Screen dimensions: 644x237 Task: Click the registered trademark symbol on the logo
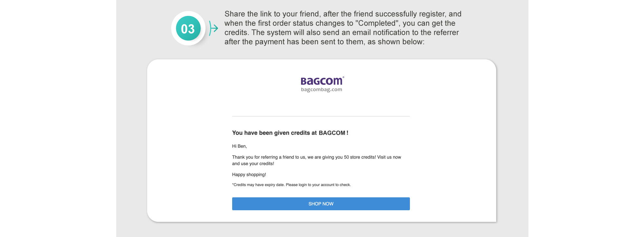pos(343,77)
